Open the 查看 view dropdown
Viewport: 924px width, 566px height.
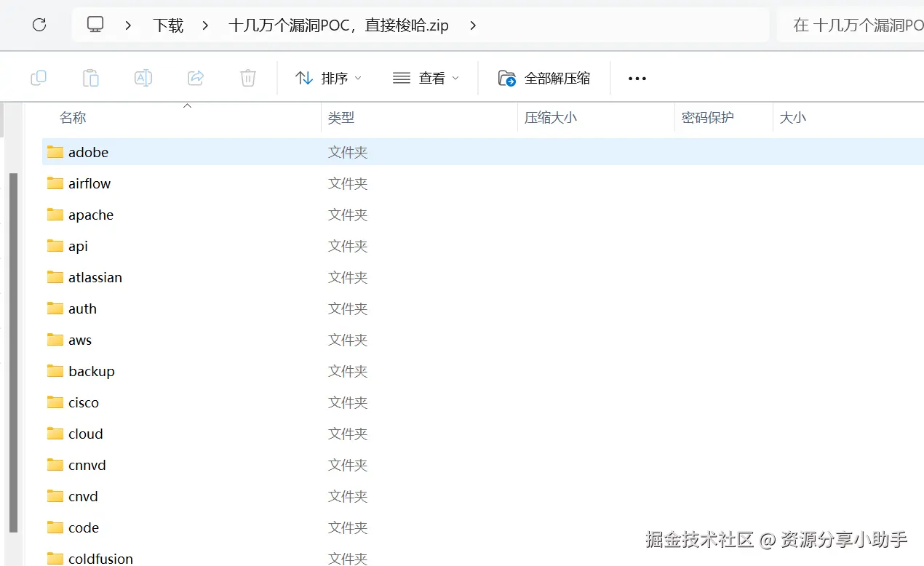426,78
